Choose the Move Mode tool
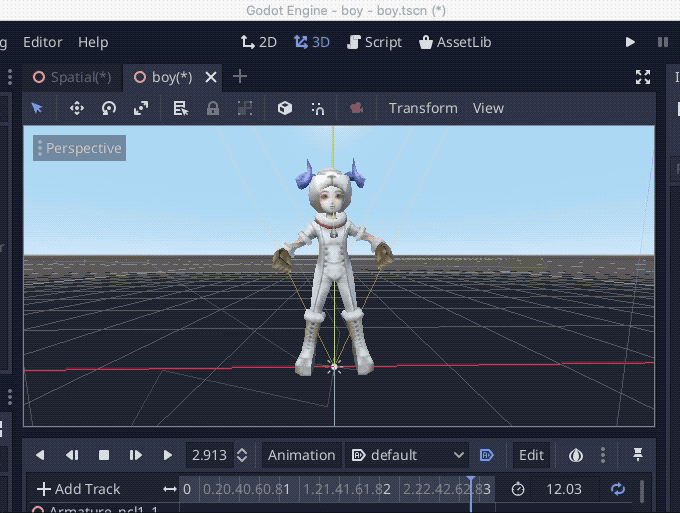 pyautogui.click(x=77, y=108)
